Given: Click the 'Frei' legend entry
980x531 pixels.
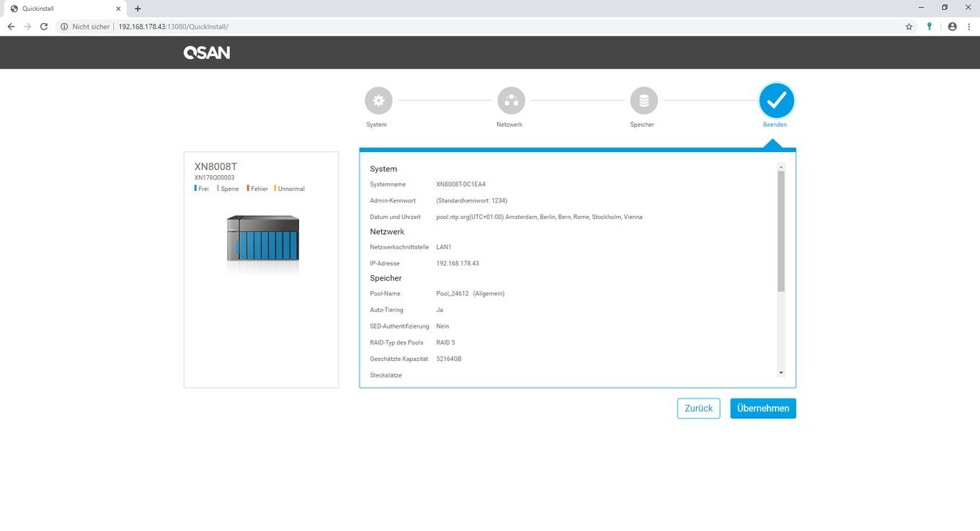Looking at the screenshot, I should (202, 189).
